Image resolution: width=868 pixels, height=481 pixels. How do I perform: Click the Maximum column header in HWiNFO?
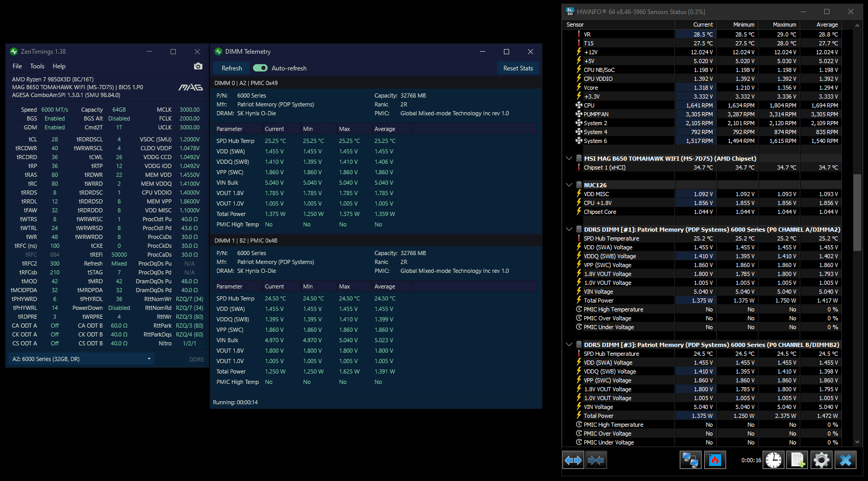779,25
